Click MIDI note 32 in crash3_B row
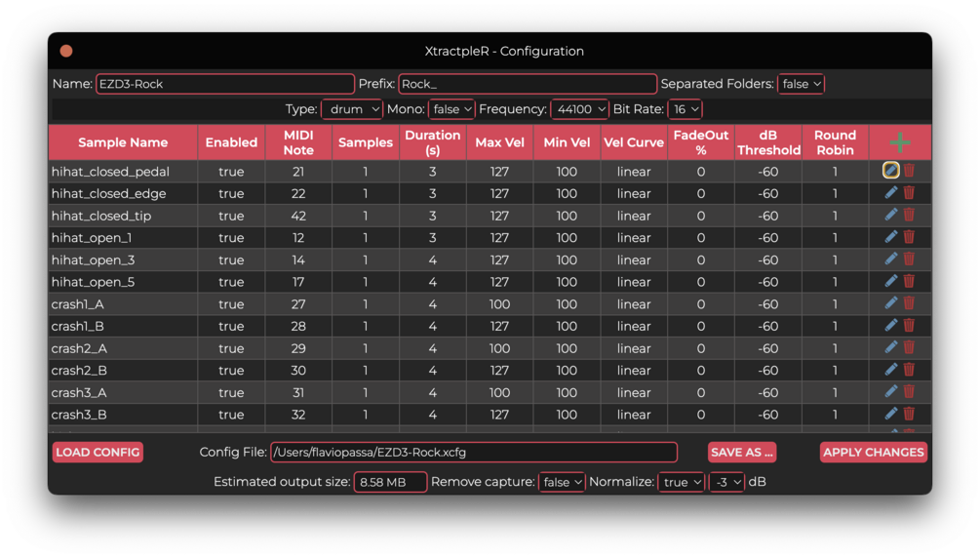980x558 pixels. (298, 415)
